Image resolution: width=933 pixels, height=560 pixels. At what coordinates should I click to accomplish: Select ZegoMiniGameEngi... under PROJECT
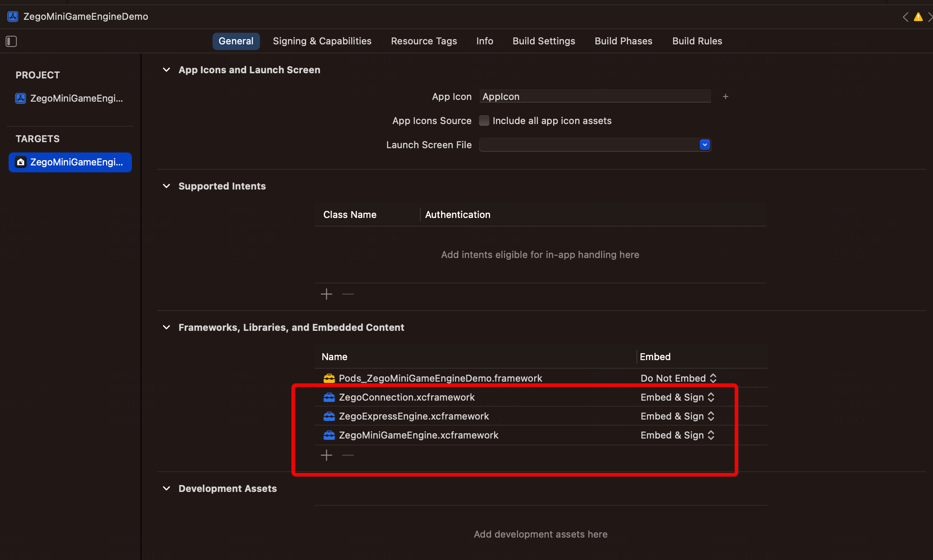tap(70, 98)
